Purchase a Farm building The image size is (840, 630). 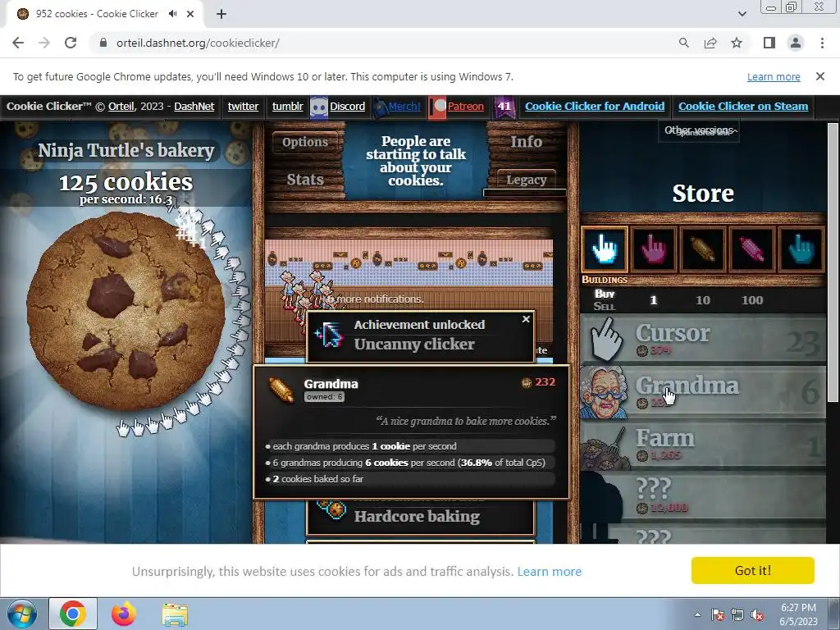click(703, 445)
